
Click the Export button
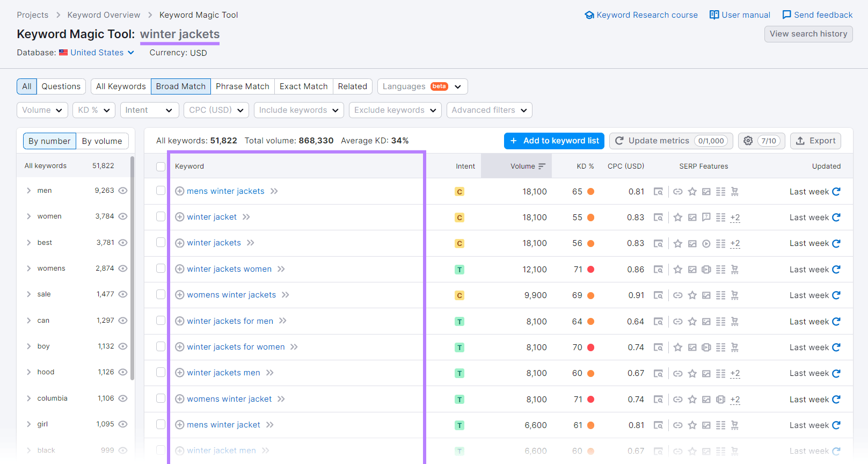point(815,141)
